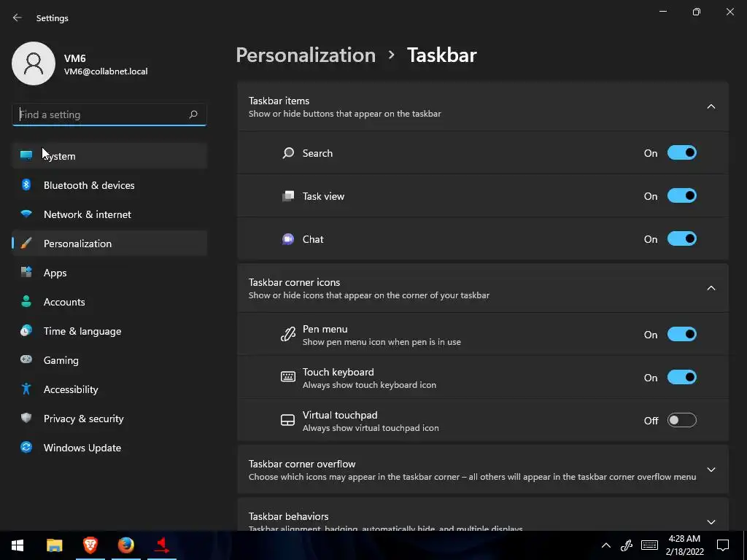Turn off the Task view toggle

(x=682, y=195)
